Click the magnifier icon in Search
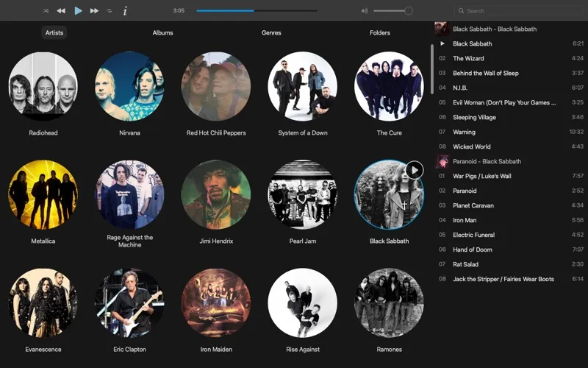 coord(461,11)
